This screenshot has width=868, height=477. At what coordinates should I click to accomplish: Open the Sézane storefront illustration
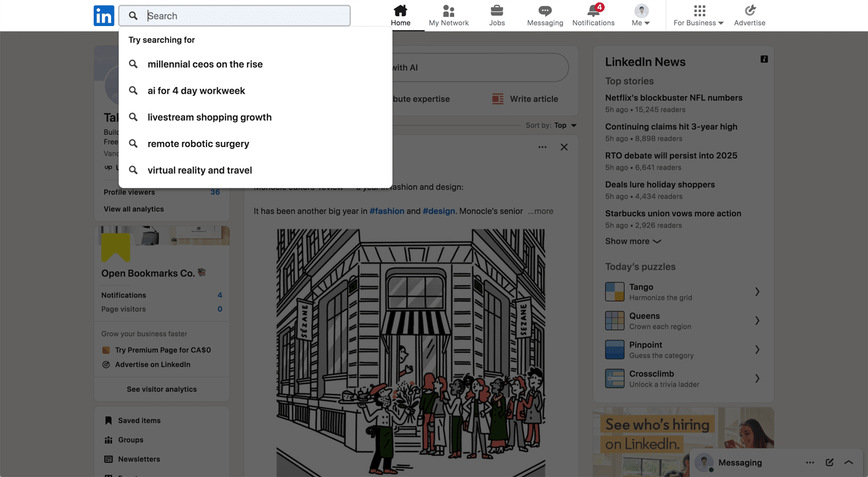click(x=411, y=353)
